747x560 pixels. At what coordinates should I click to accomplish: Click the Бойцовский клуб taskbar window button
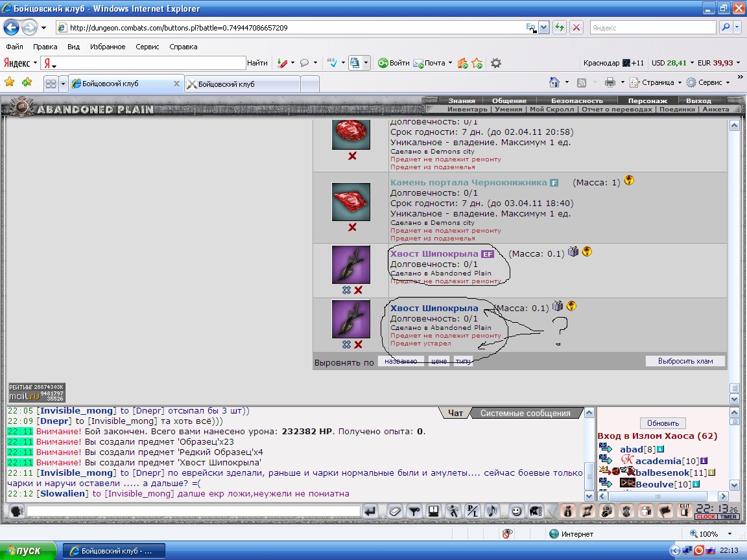(114, 551)
